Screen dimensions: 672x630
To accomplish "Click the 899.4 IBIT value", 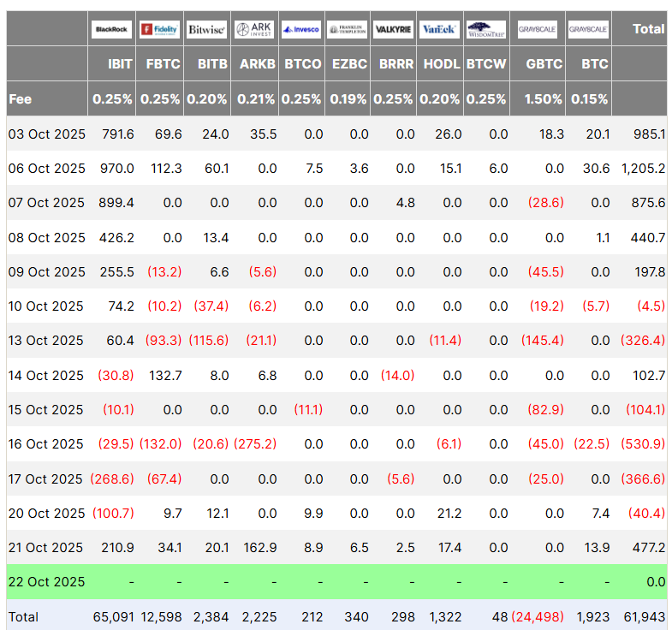I will 116,202.
